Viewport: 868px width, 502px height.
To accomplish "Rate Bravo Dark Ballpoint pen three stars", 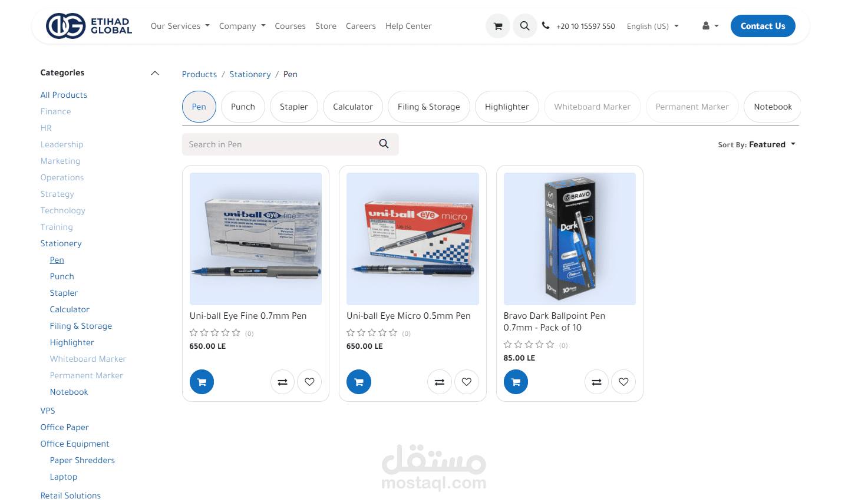I will coord(529,345).
